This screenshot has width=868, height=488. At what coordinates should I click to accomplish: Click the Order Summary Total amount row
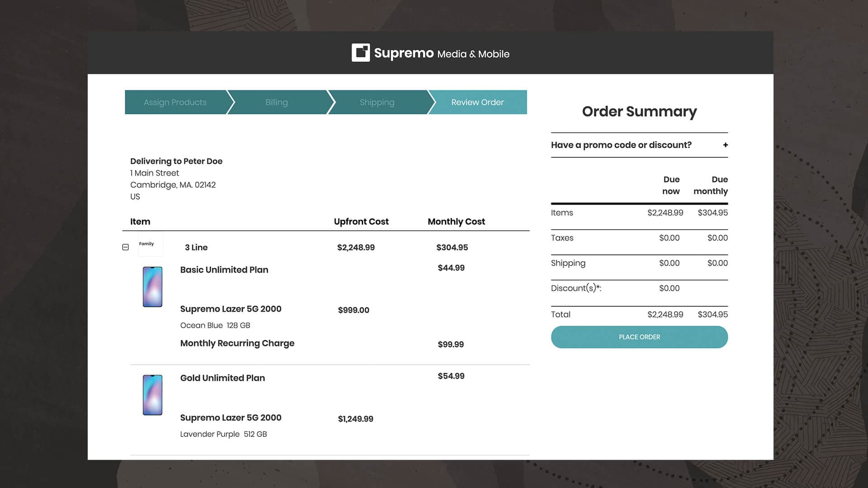[639, 314]
